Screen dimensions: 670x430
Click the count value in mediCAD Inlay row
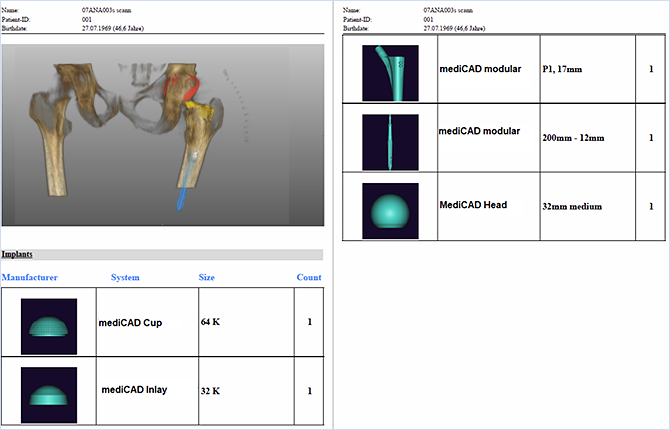pos(310,391)
